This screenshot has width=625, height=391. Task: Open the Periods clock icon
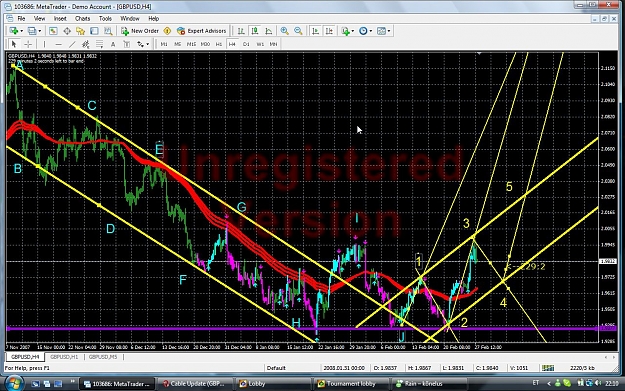[363, 31]
